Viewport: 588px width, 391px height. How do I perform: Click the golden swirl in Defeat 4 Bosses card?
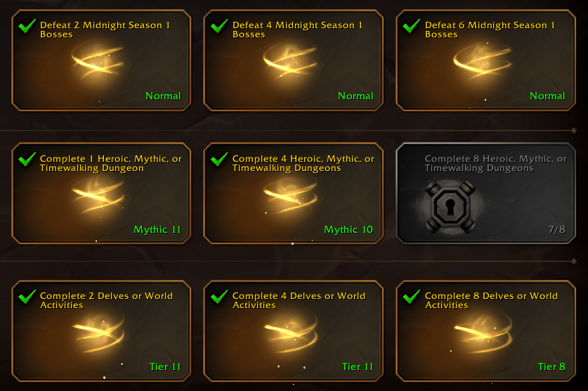pyautogui.click(x=290, y=61)
